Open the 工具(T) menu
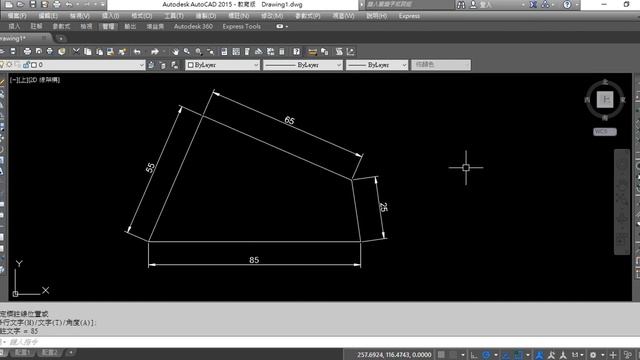640x360 pixels. [x=173, y=16]
